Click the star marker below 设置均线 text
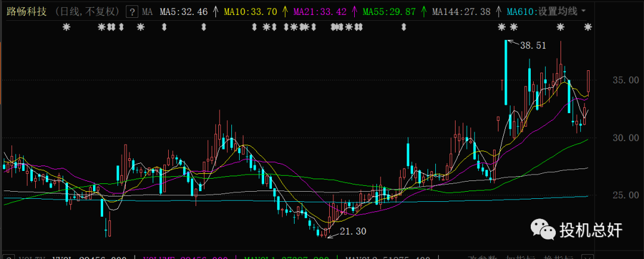Screen dimensions: 644x259 [x=561, y=27]
